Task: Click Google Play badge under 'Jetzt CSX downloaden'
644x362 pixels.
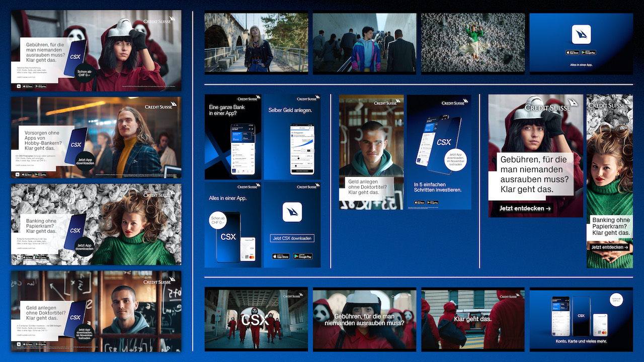Action: point(303,256)
